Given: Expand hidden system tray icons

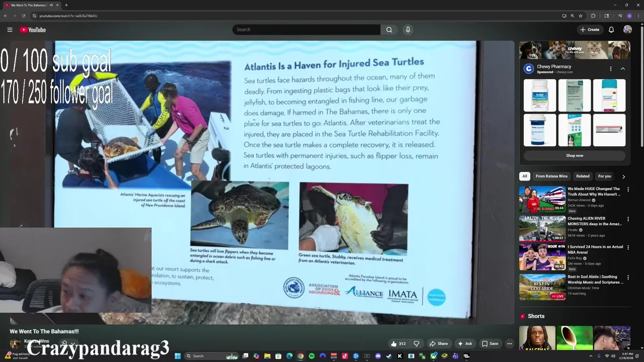Looking at the screenshot, I should click(591, 356).
